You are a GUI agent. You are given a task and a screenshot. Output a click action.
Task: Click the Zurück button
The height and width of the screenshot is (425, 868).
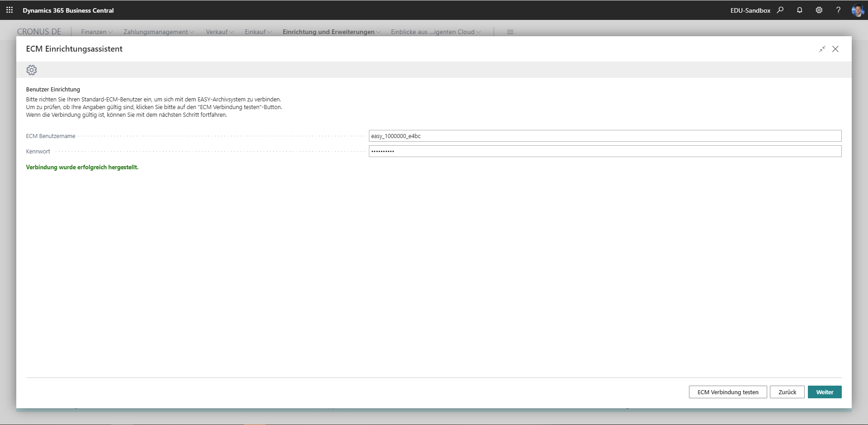pyautogui.click(x=787, y=392)
